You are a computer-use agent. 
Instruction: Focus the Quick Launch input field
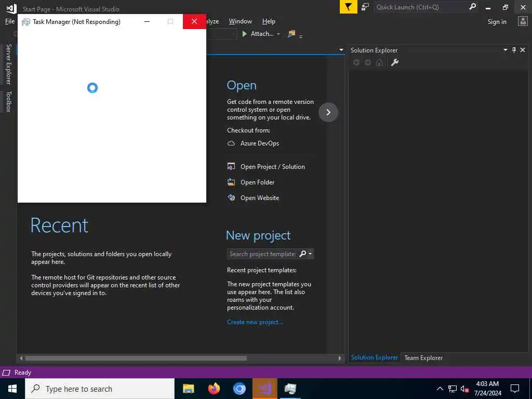[421, 7]
